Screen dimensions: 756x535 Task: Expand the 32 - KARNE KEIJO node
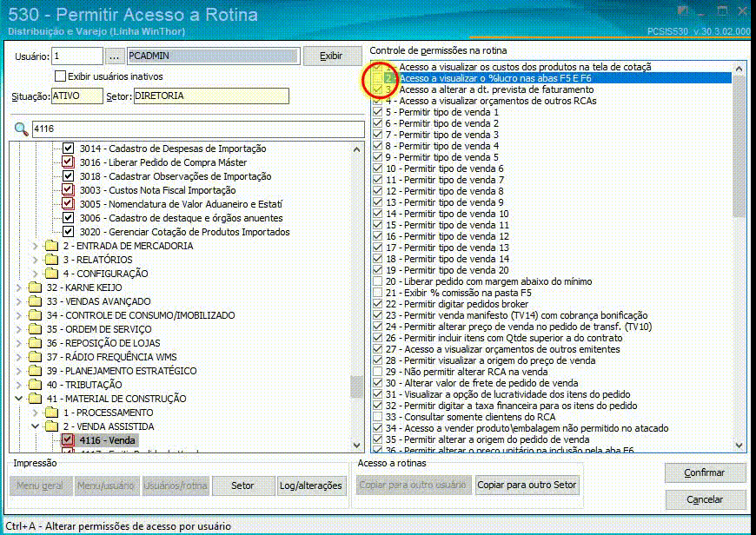[19, 287]
